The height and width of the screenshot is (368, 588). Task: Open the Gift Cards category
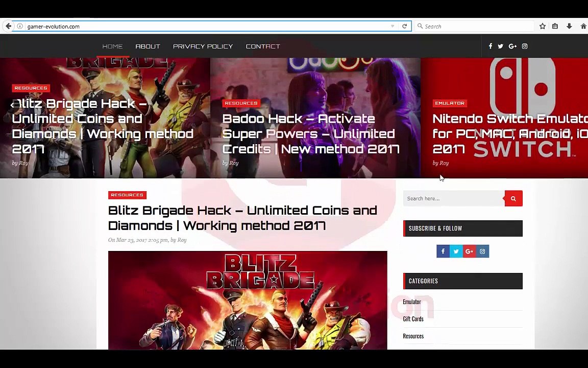pyautogui.click(x=413, y=319)
